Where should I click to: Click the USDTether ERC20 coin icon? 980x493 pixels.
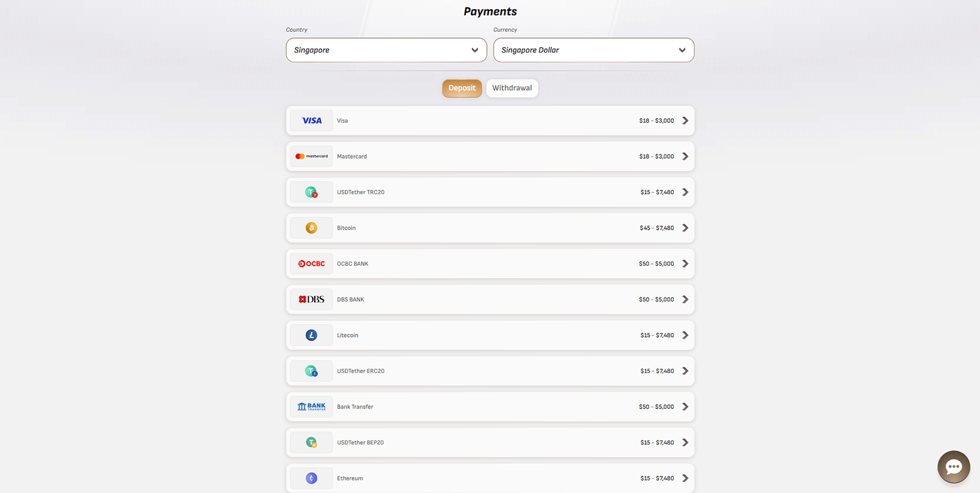(311, 371)
